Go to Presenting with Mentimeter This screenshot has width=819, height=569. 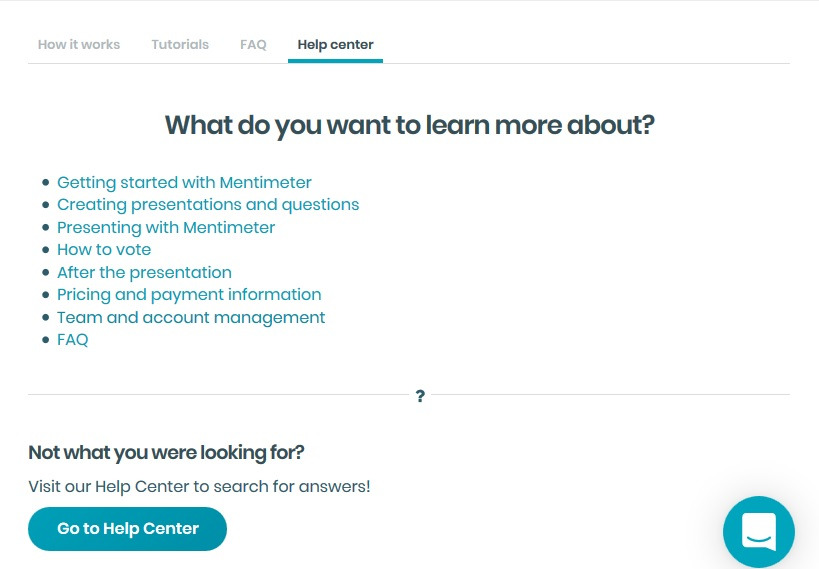[x=166, y=228]
